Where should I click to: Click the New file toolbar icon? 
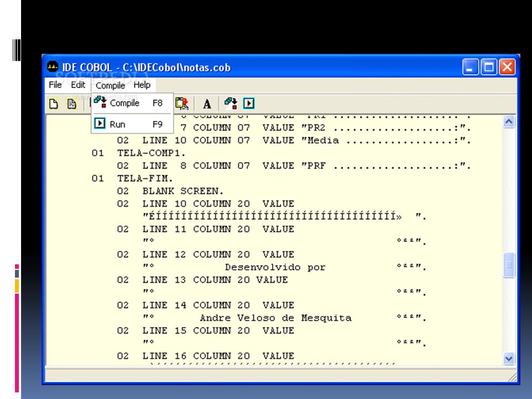54,104
